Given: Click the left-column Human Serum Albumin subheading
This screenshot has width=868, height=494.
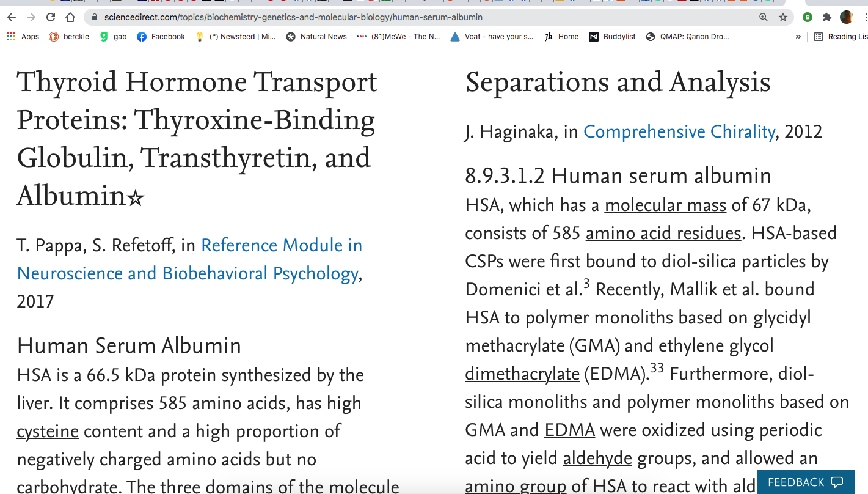Looking at the screenshot, I should pos(129,345).
